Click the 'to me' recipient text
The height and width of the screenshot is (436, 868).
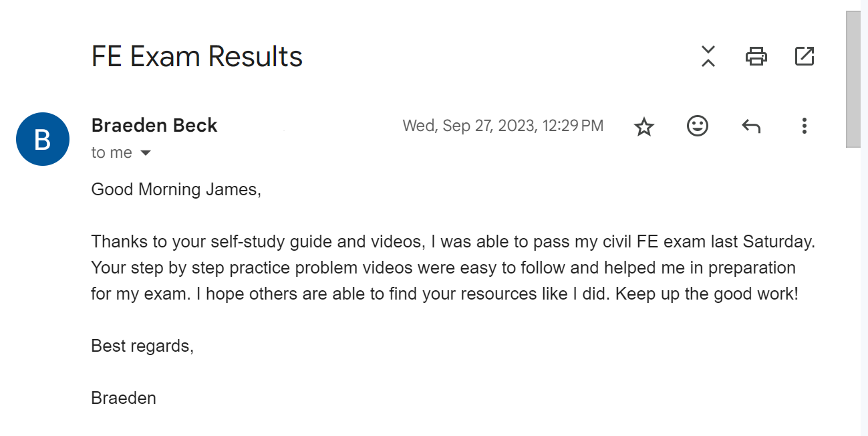(x=112, y=153)
